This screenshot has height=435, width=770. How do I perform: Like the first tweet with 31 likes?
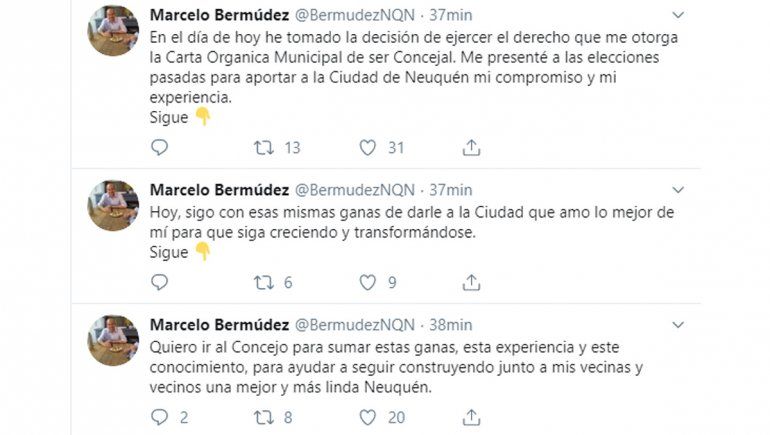tap(368, 148)
